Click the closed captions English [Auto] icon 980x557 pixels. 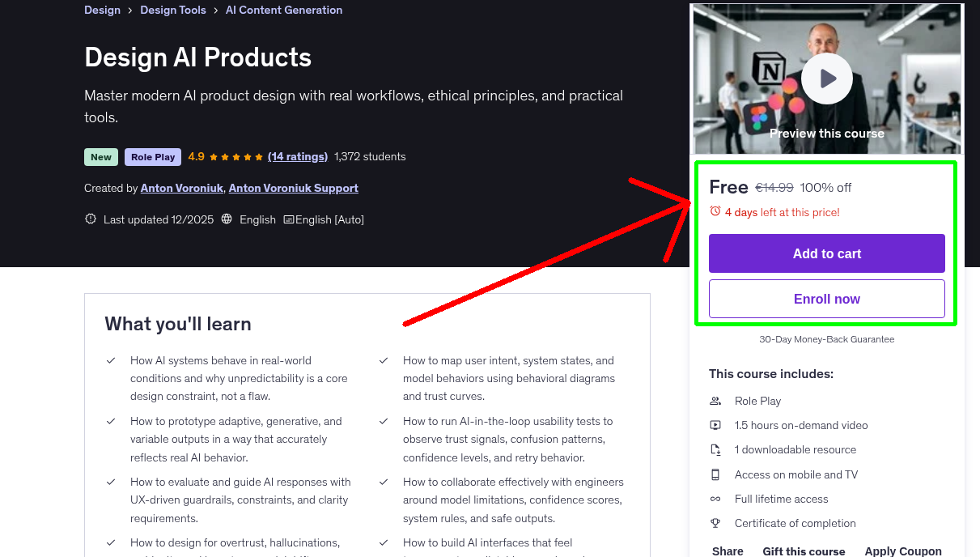tap(287, 219)
